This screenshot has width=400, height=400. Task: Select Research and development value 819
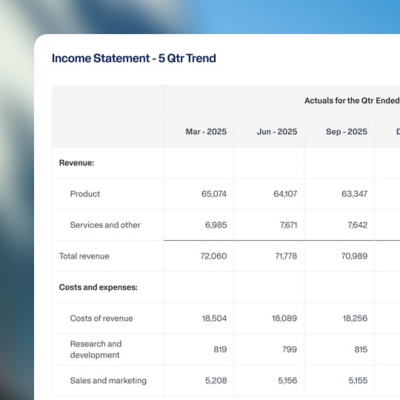point(220,349)
